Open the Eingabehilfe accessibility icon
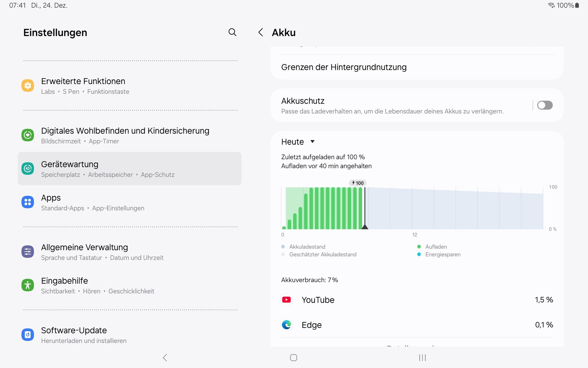The height and width of the screenshot is (368, 588). click(x=28, y=285)
